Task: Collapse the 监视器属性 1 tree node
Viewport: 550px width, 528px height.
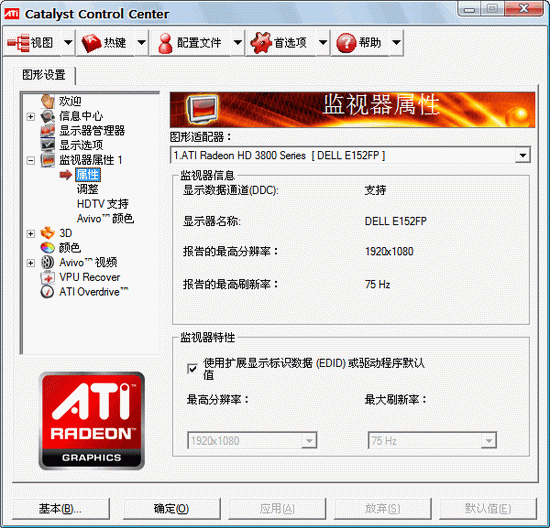Action: click(31, 161)
